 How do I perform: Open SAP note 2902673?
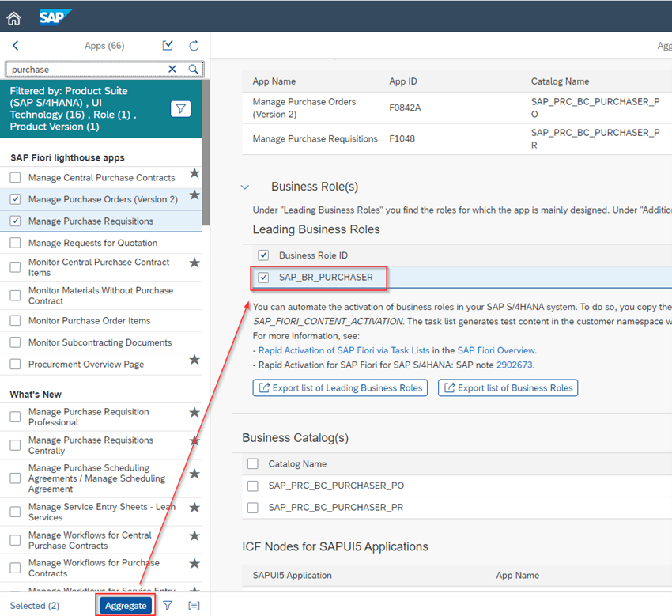pos(515,365)
